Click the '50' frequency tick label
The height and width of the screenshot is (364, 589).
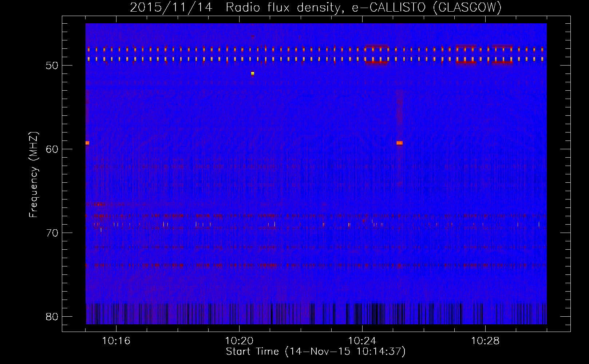point(52,66)
